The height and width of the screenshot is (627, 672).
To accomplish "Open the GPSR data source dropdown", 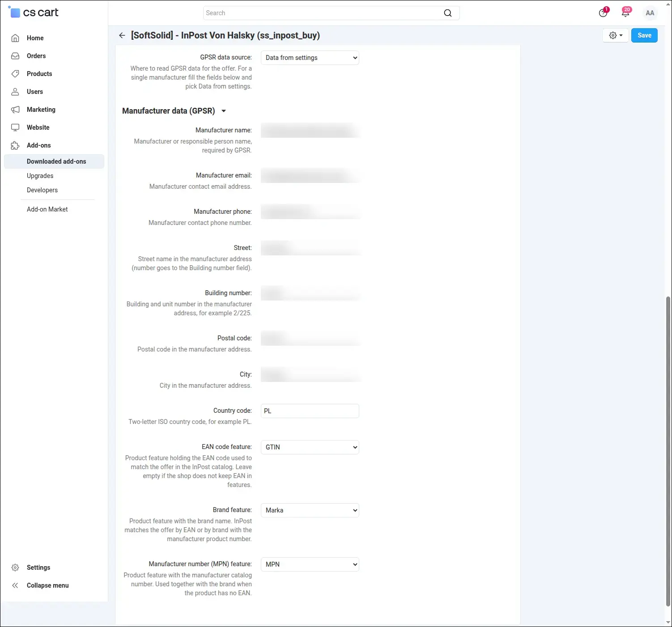I will click(x=310, y=58).
